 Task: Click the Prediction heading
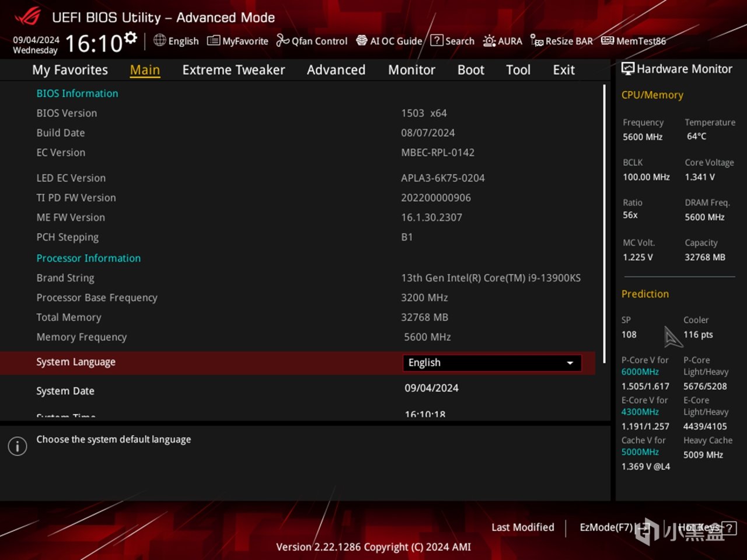click(x=645, y=294)
